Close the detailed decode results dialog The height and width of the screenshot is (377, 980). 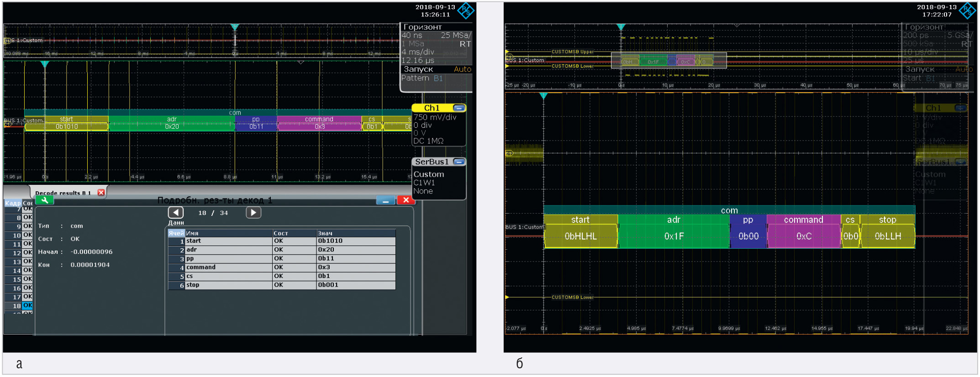[x=406, y=200]
